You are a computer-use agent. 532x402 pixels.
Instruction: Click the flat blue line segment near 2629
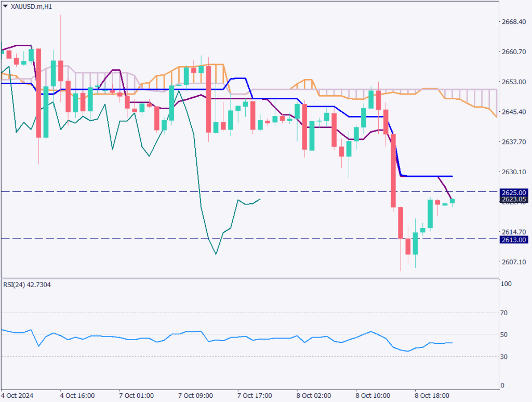(426, 176)
